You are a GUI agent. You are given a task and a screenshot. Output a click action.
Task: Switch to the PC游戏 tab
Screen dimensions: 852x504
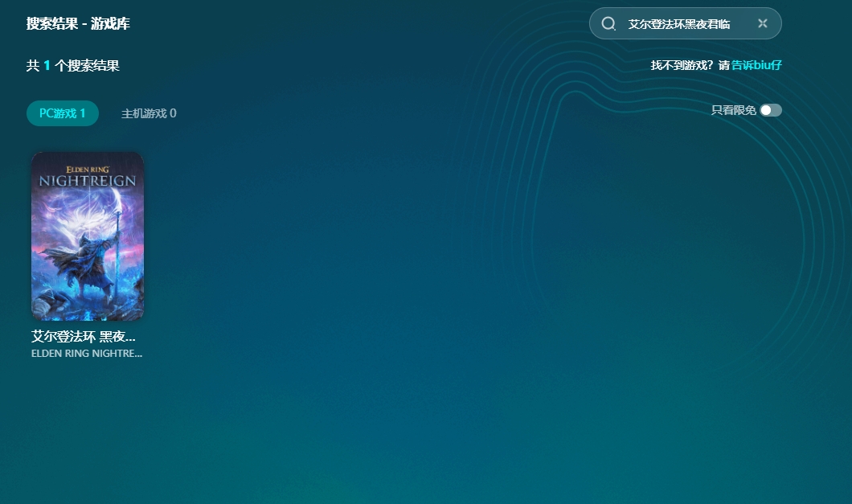coord(62,113)
